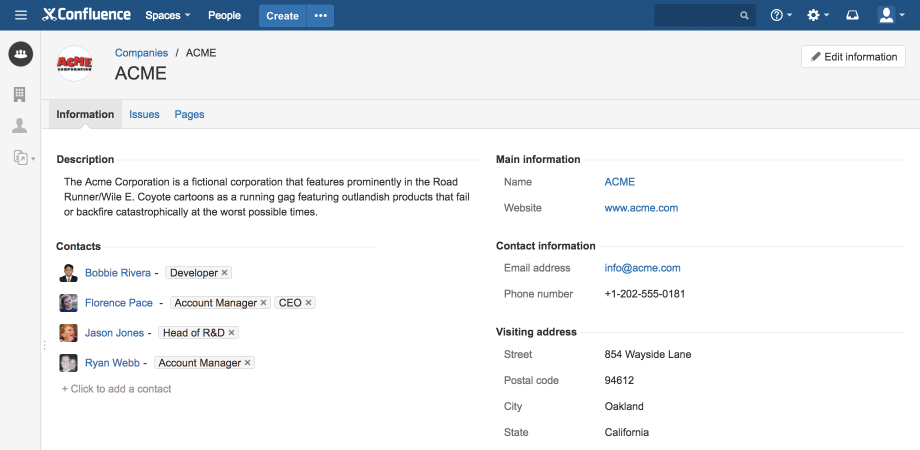Open Florence Pace's contact link

119,303
